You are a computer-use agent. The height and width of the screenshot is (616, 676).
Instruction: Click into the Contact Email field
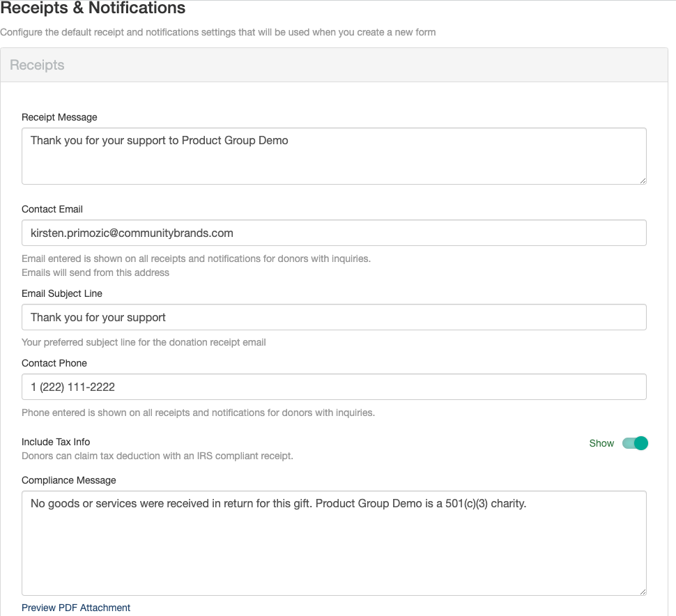pyautogui.click(x=334, y=233)
